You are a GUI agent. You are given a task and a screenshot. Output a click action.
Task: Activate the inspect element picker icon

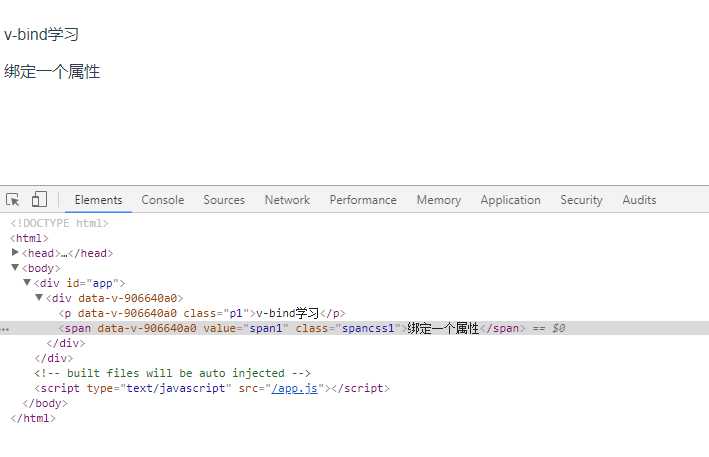tap(13, 199)
